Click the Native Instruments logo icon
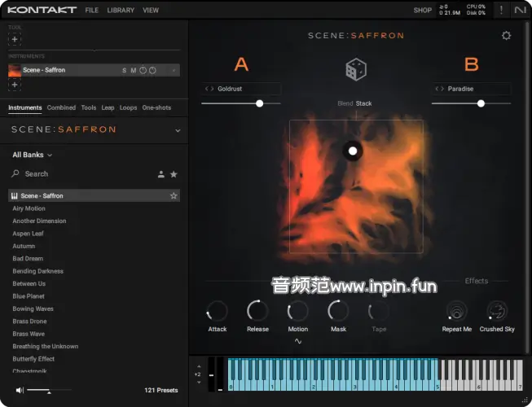Viewport: 532px width, 407px height. point(520,10)
